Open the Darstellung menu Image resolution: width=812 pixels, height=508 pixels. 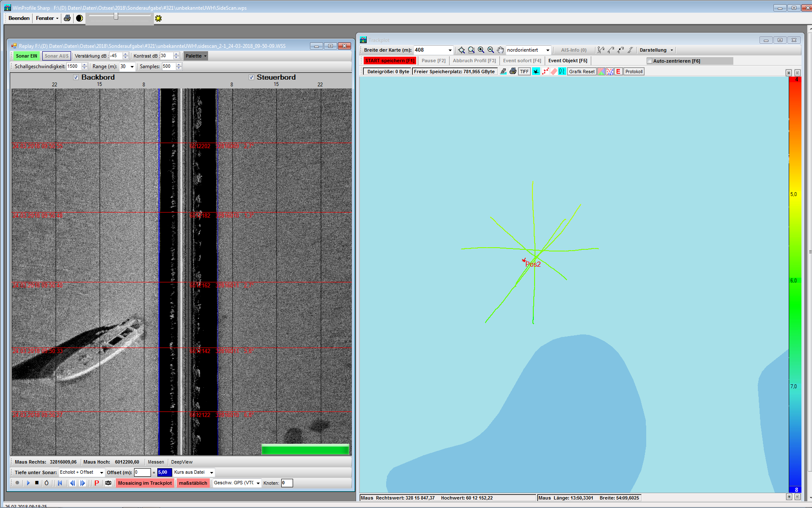pyautogui.click(x=656, y=50)
